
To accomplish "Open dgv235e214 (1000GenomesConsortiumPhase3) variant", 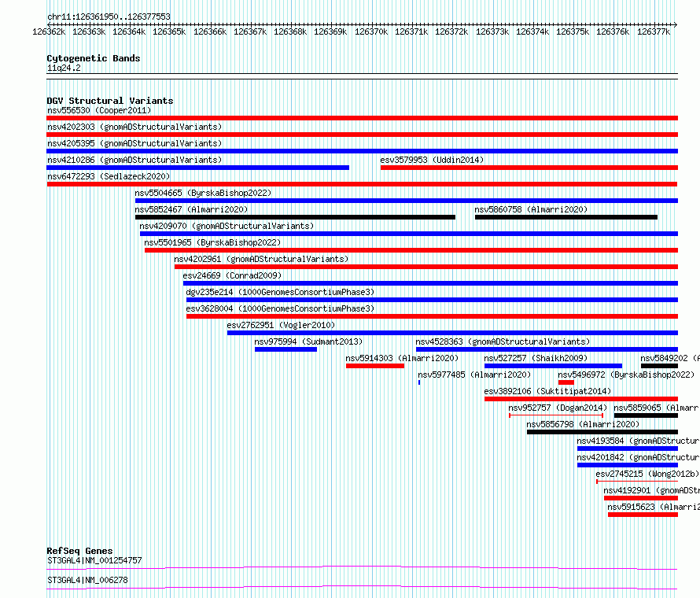I will 280,292.
